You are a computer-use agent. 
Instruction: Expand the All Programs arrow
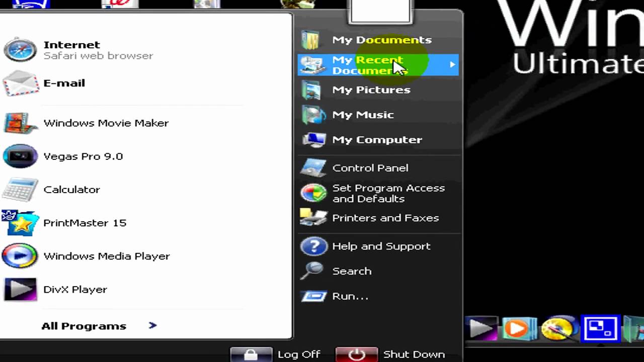pyautogui.click(x=152, y=326)
